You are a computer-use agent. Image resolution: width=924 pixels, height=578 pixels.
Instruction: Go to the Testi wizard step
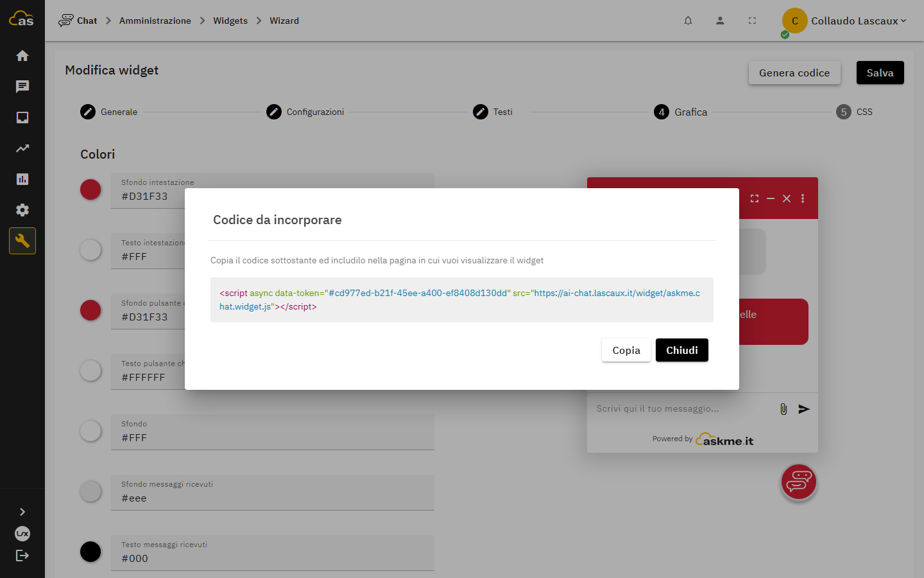pyautogui.click(x=493, y=112)
